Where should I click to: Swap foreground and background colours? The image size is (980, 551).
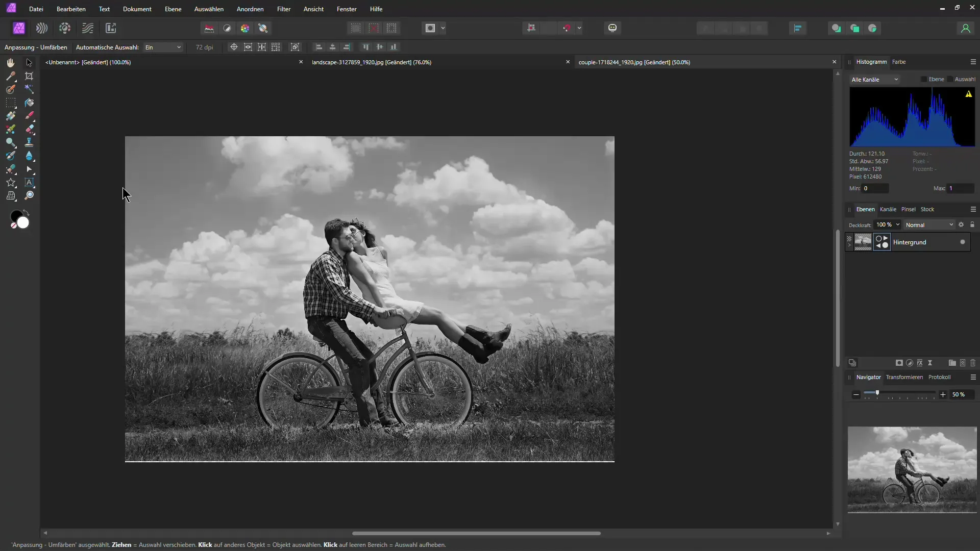pos(27,212)
